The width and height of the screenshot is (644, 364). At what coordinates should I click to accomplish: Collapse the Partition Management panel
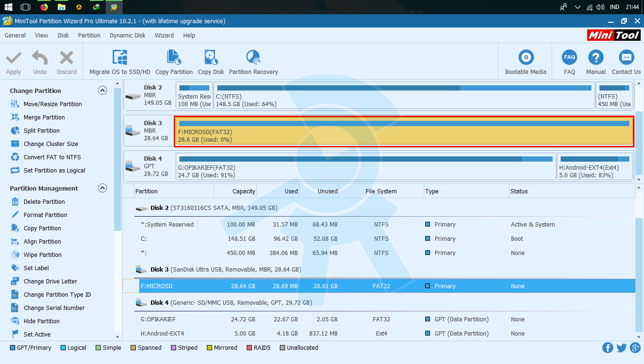[102, 188]
